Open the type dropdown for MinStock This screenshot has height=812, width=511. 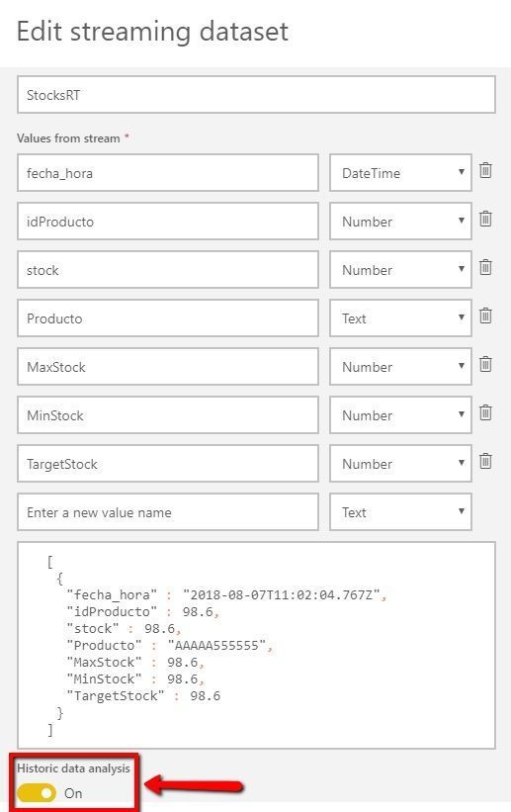point(400,414)
